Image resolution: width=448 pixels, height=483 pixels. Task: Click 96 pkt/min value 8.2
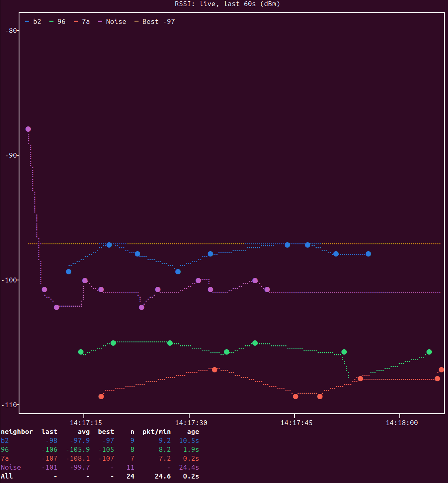(x=165, y=449)
